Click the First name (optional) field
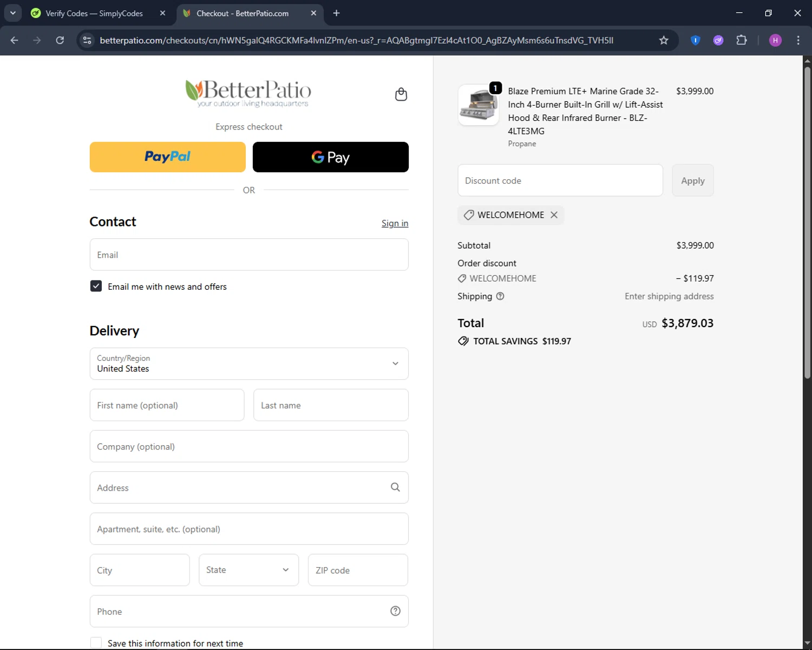The image size is (812, 650). coord(167,405)
